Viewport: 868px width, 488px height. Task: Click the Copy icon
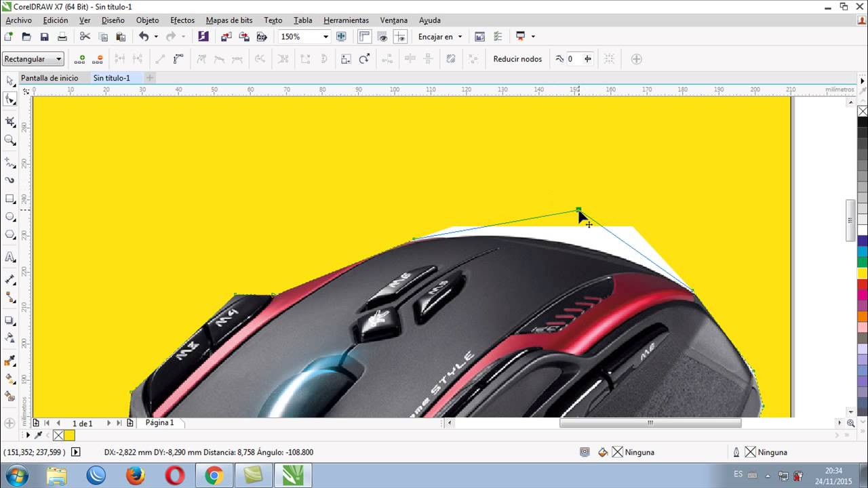(103, 37)
